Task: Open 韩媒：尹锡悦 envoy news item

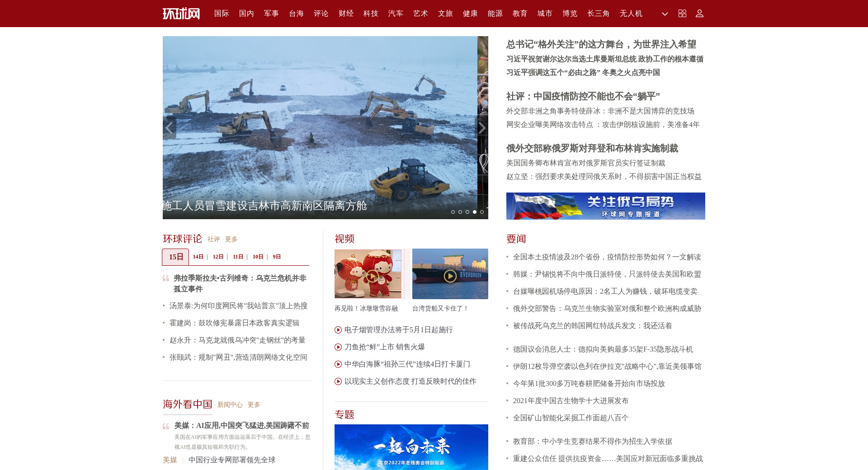Action: coord(607,274)
